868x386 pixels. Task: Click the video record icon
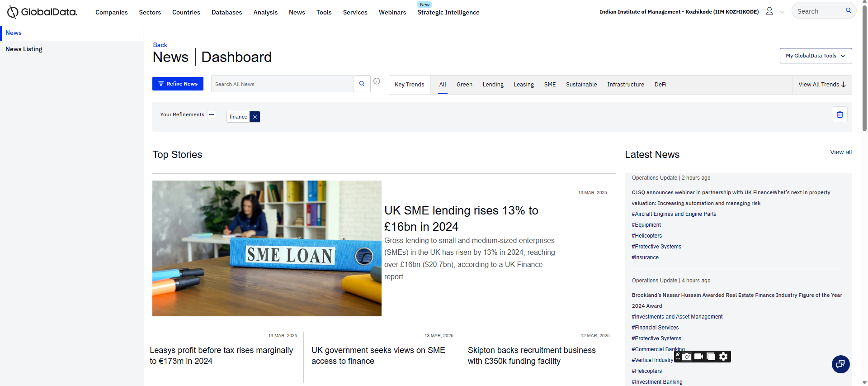pos(698,357)
